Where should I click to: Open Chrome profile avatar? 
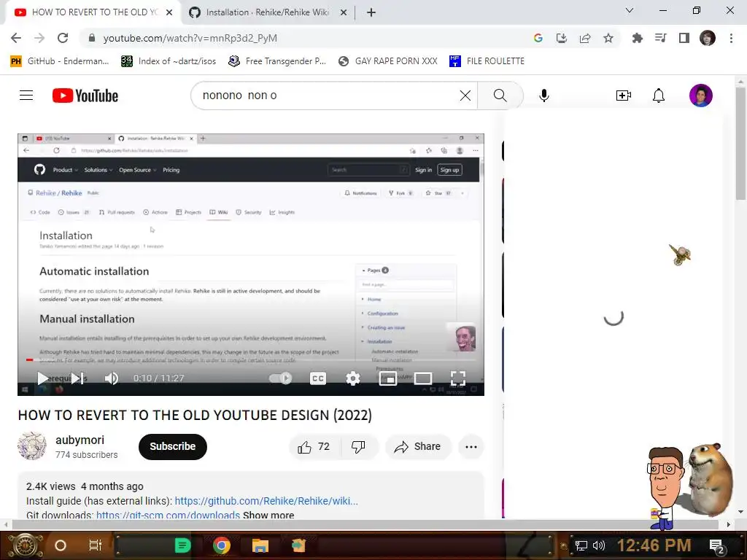click(708, 38)
